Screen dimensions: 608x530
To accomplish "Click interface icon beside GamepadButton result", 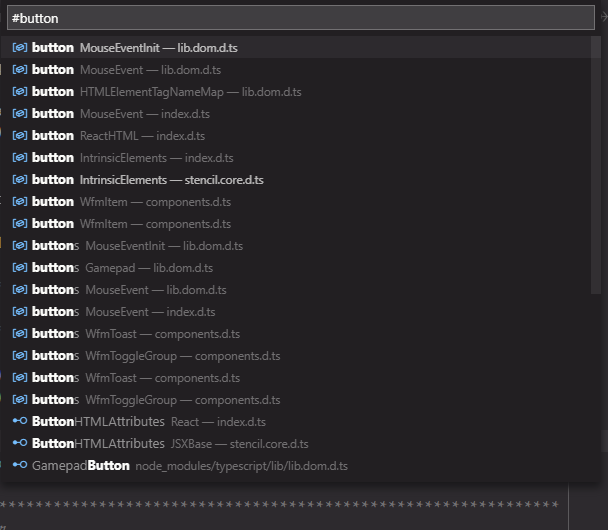I will pyautogui.click(x=20, y=465).
